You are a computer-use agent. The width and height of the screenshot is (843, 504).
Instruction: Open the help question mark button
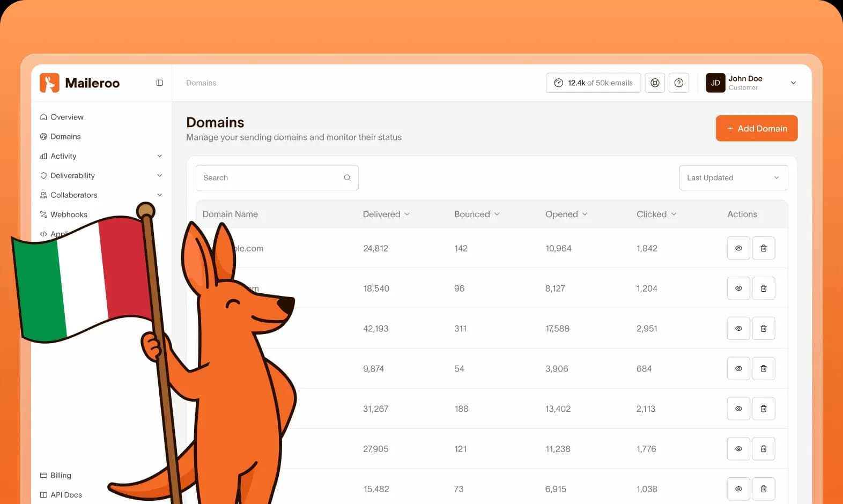pyautogui.click(x=679, y=83)
